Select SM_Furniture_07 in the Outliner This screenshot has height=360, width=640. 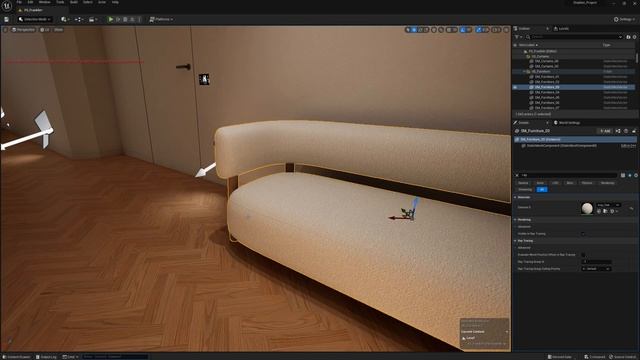click(547, 108)
